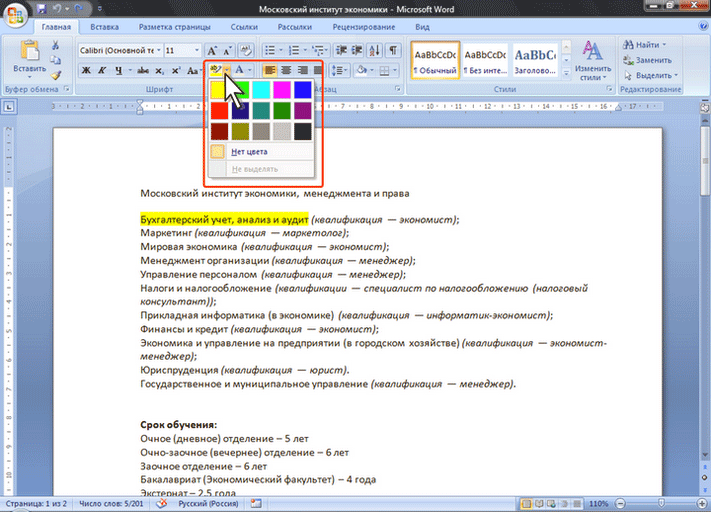Switch to Print Layout view

(x=526, y=504)
